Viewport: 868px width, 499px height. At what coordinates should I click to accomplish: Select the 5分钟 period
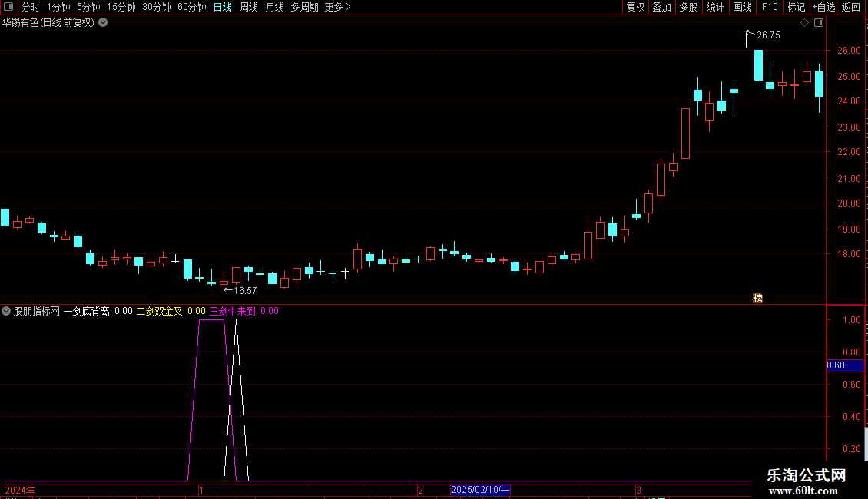88,7
